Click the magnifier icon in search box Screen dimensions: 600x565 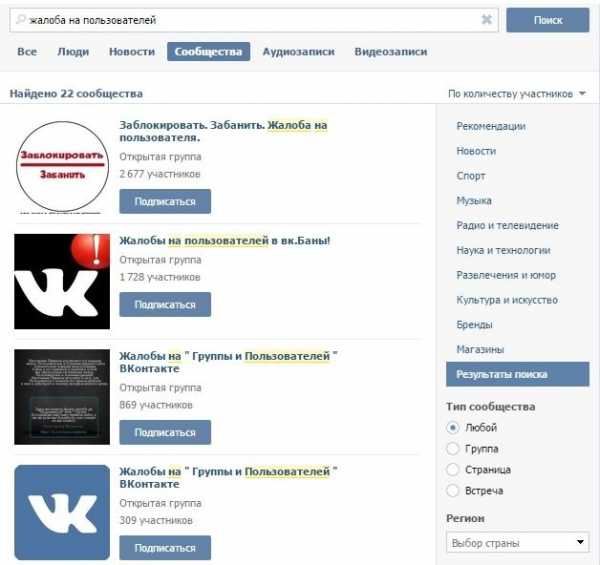[20, 19]
